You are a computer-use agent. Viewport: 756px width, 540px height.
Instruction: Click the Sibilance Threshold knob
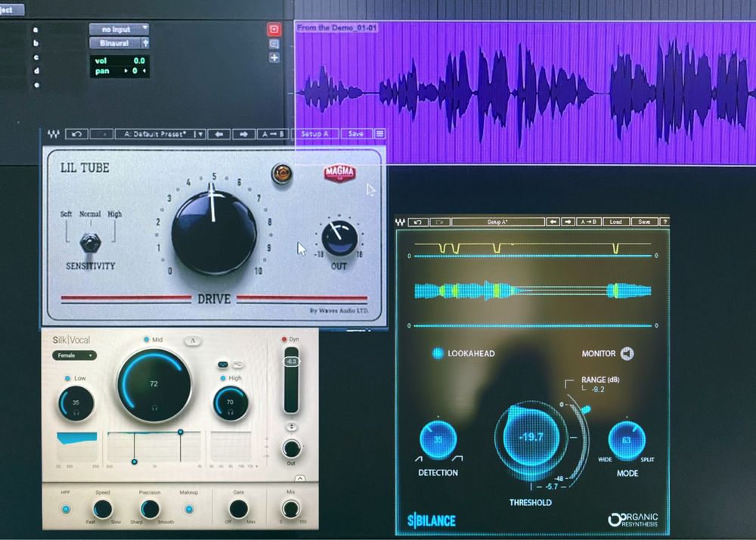click(531, 438)
